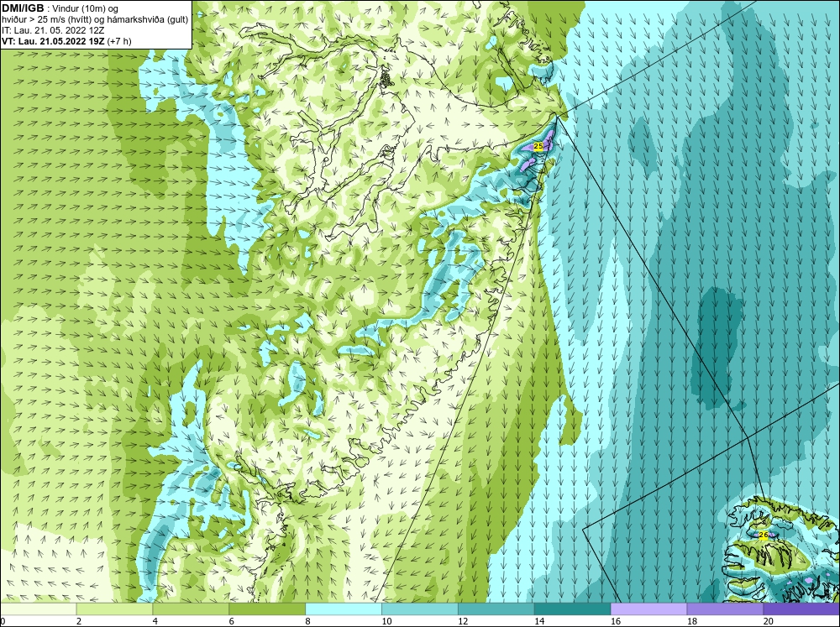The image size is (840, 627).
Task: Click legend scale label '12'
Action: (464, 621)
